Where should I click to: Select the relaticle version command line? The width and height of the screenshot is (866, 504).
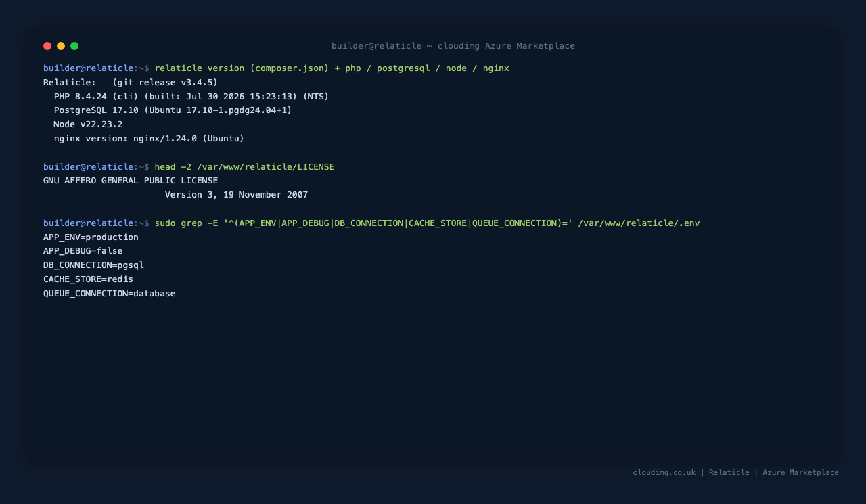click(x=276, y=68)
